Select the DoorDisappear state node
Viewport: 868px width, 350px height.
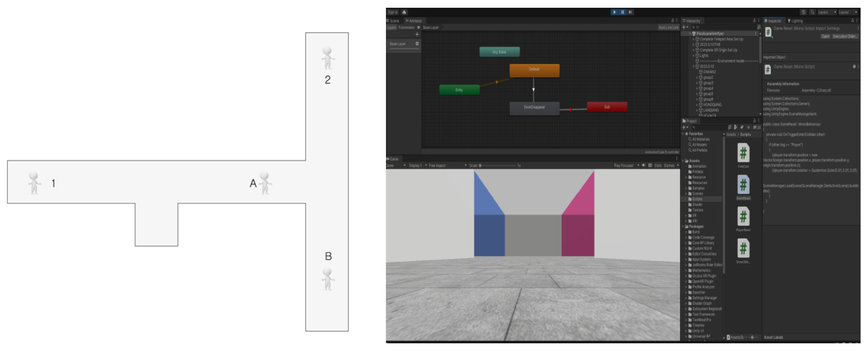pyautogui.click(x=534, y=108)
